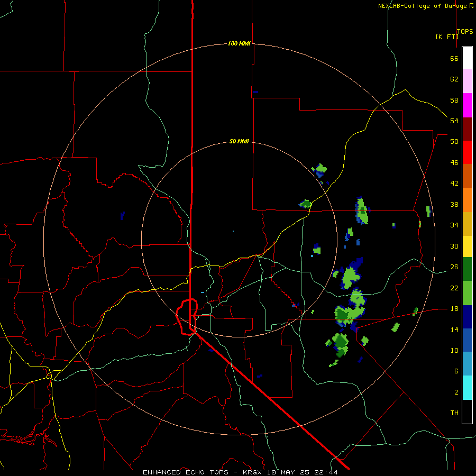476x476 pixels.
Task: Click the cyan legend swatch
Action: point(467,388)
